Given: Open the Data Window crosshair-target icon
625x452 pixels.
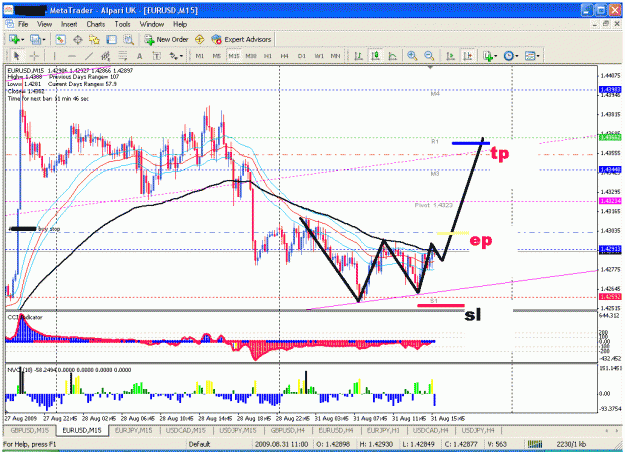Looking at the screenshot, I should (x=78, y=39).
